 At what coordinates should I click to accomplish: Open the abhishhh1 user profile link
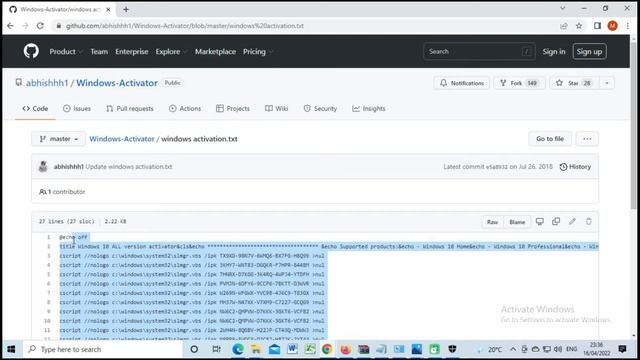[47, 83]
